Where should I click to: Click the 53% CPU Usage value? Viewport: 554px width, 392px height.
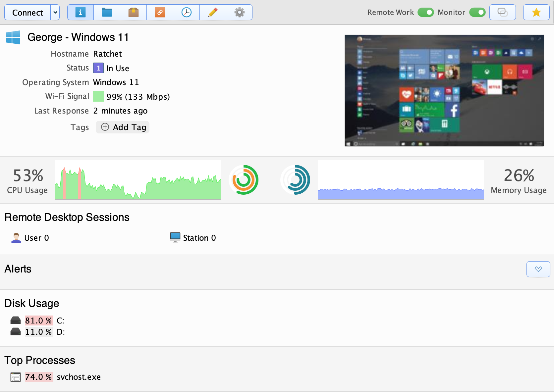click(28, 176)
